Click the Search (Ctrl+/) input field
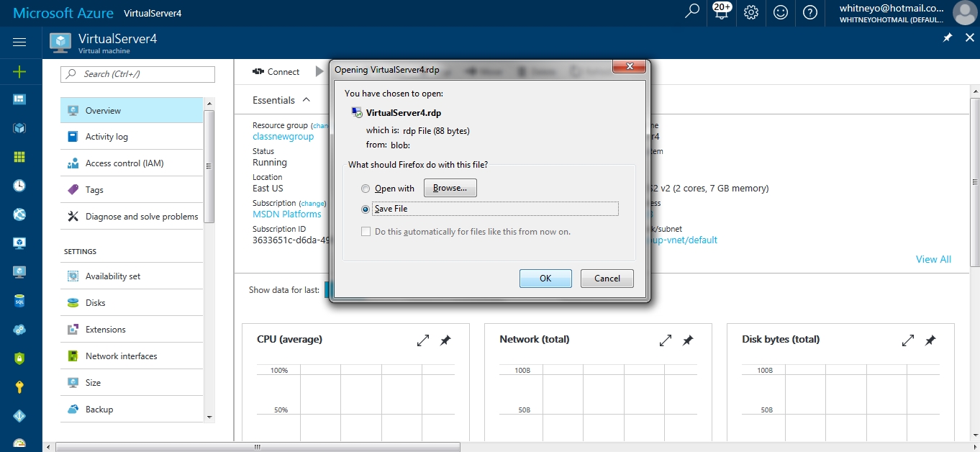 [x=138, y=74]
